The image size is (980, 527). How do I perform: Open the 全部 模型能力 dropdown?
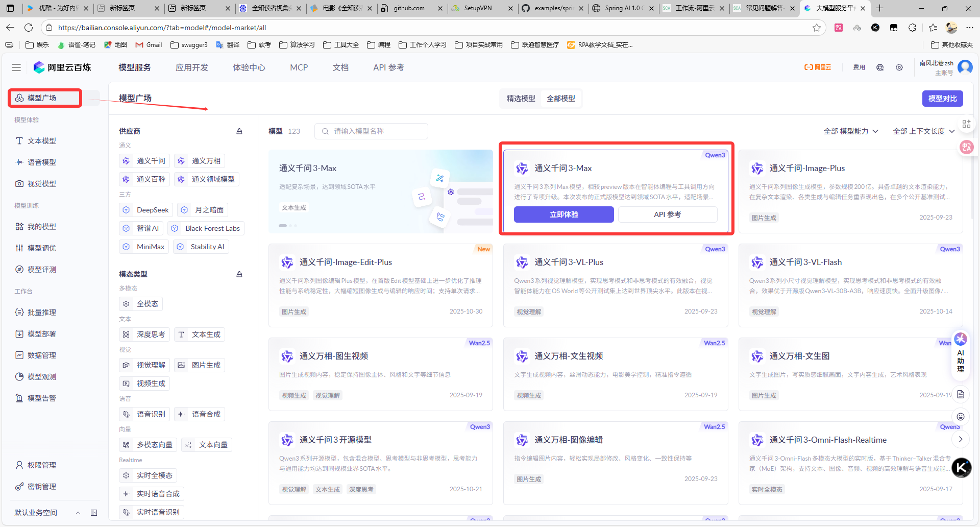tap(851, 131)
